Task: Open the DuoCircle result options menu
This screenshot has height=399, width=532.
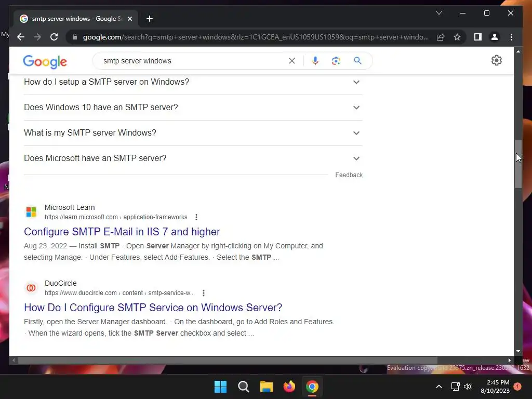Action: (x=203, y=293)
